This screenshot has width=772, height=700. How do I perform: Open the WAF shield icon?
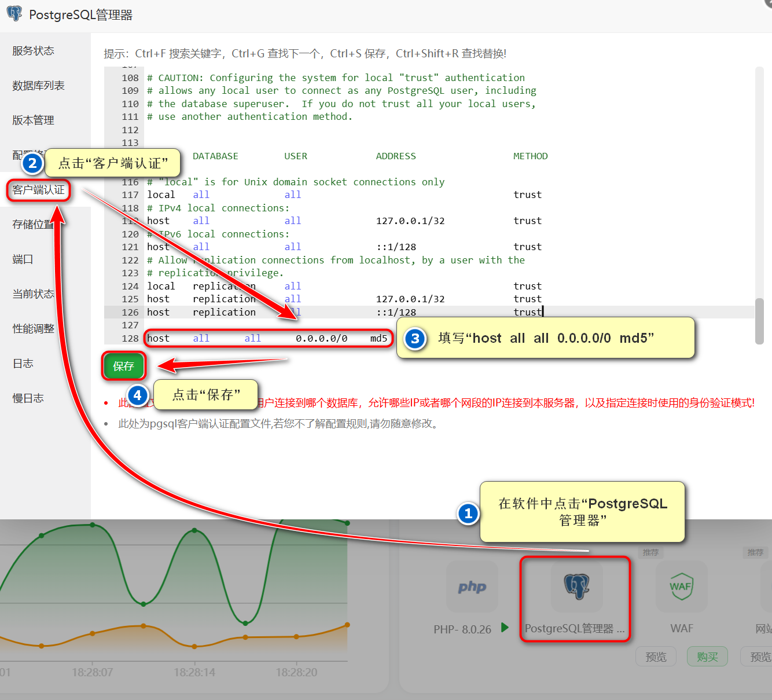(x=682, y=586)
